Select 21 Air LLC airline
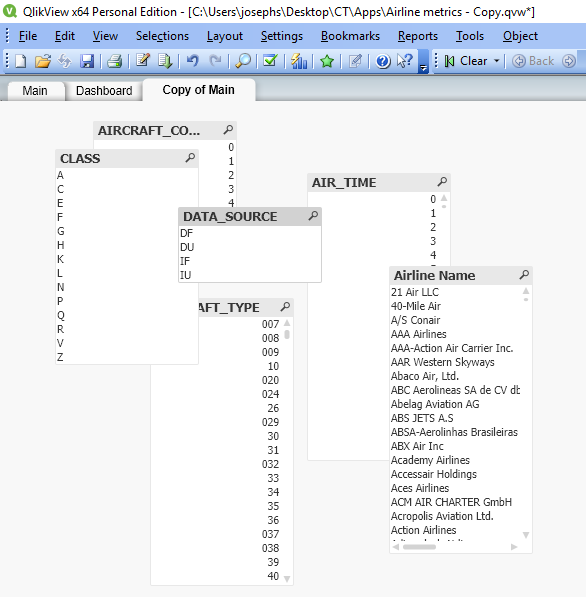The image size is (586, 597). (456, 292)
